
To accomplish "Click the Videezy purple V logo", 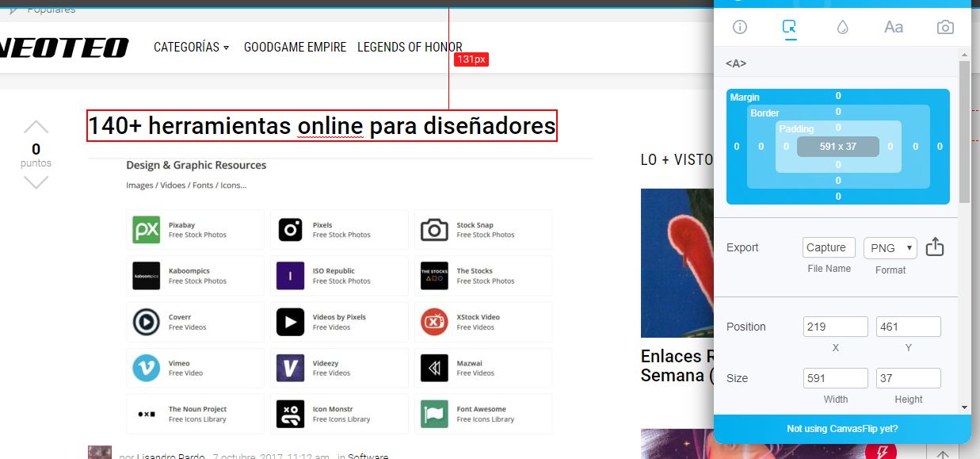I will pos(290,368).
